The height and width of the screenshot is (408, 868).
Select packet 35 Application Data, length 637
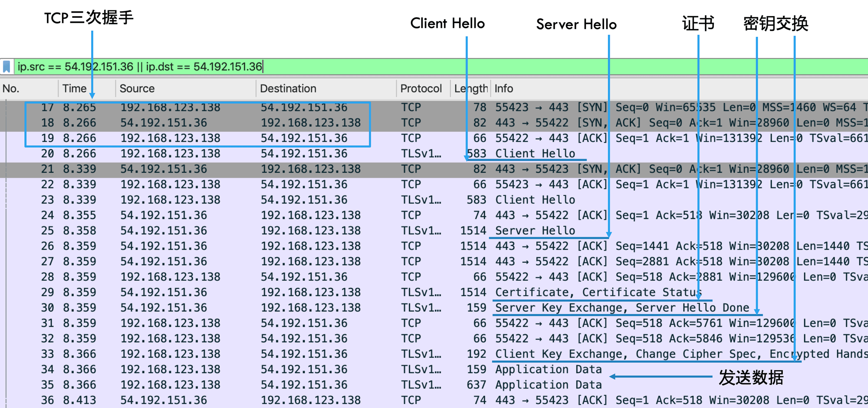pos(434,385)
